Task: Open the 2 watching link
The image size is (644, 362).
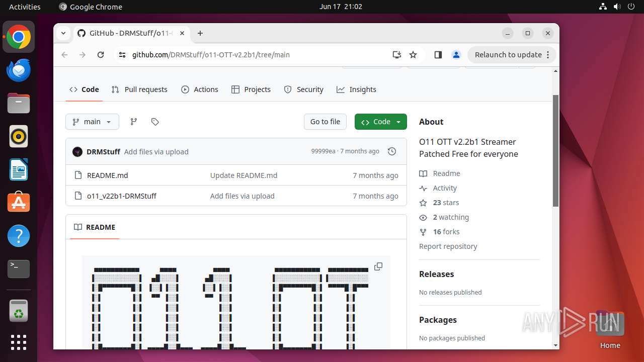Action: coord(444,217)
